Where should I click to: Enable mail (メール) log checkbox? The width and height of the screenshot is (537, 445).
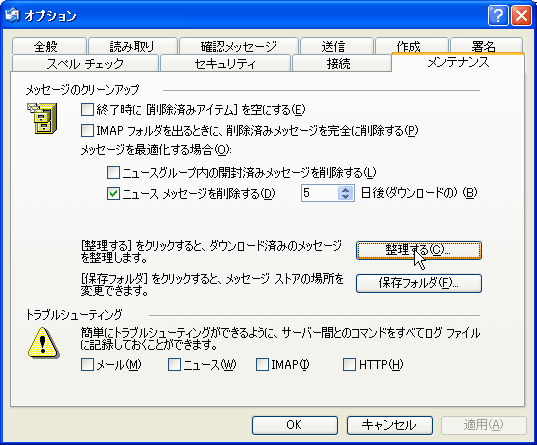[87, 365]
